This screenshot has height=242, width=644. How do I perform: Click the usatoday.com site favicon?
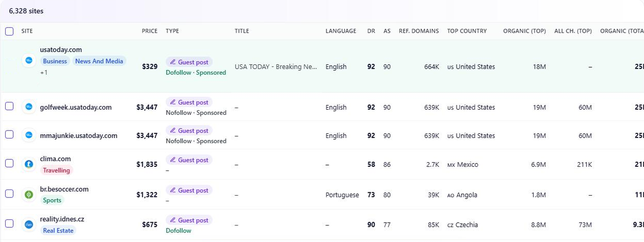pyautogui.click(x=29, y=60)
